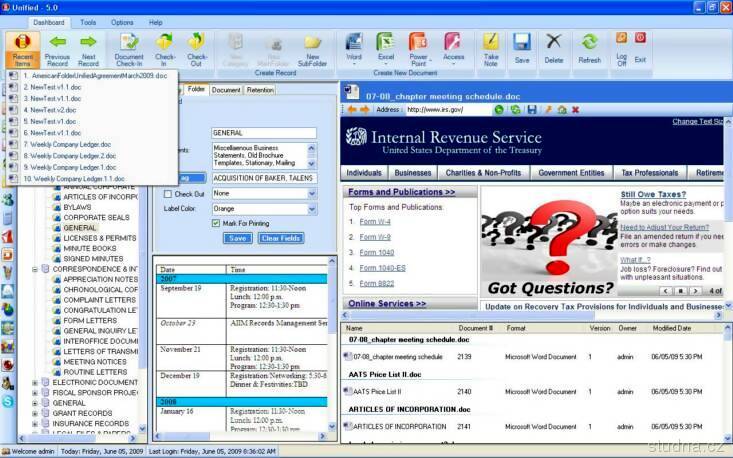Collapse the CORRESPONDENCE & INT tree node

35,269
